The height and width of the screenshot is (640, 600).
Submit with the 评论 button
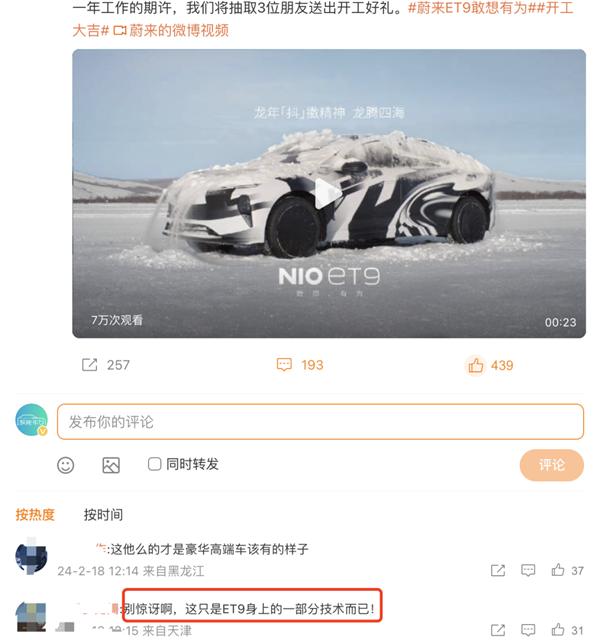pyautogui.click(x=551, y=465)
